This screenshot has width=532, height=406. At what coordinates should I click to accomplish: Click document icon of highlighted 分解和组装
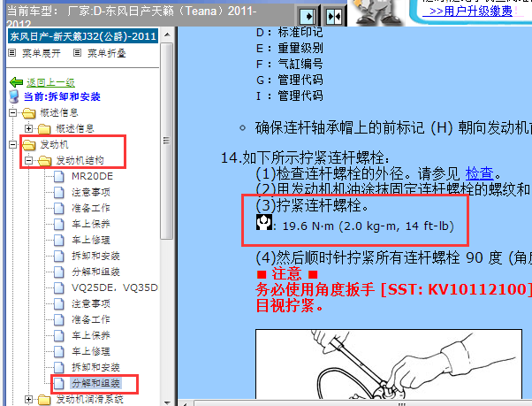coord(59,384)
